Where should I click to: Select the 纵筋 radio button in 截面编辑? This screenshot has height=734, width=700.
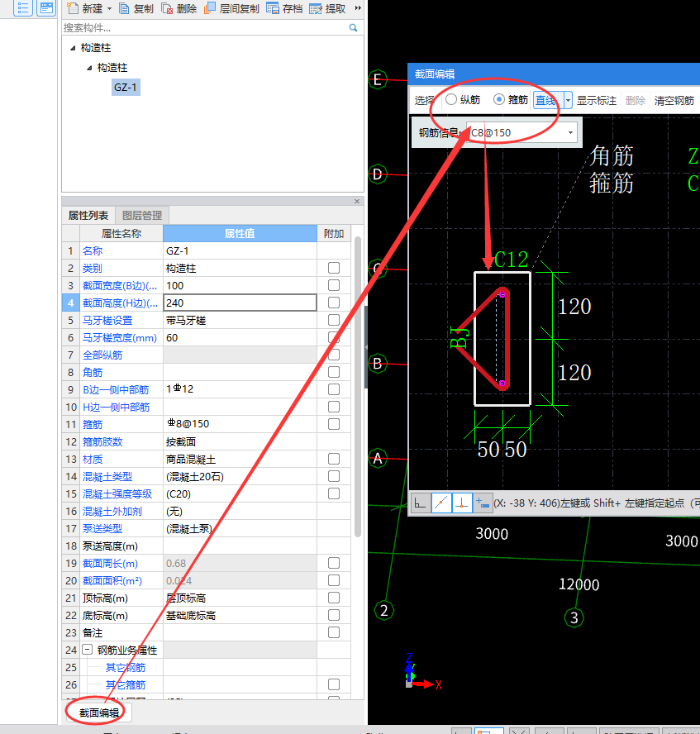[450, 100]
